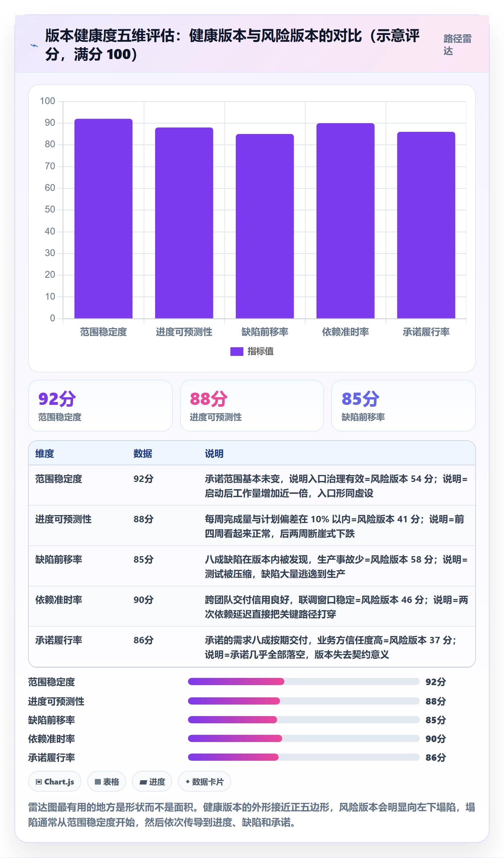This screenshot has width=504, height=858.
Task: Open the 92分 范围稳定度 data card
Action: [x=100, y=406]
